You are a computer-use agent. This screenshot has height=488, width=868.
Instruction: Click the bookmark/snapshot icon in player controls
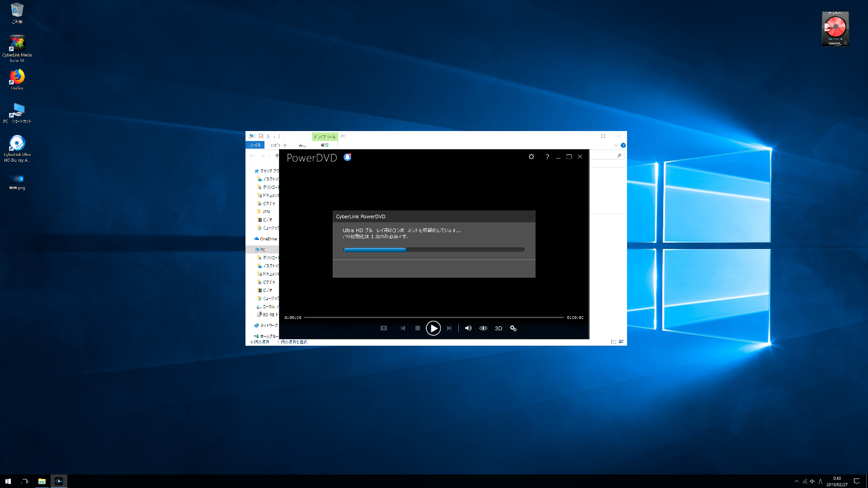point(383,328)
